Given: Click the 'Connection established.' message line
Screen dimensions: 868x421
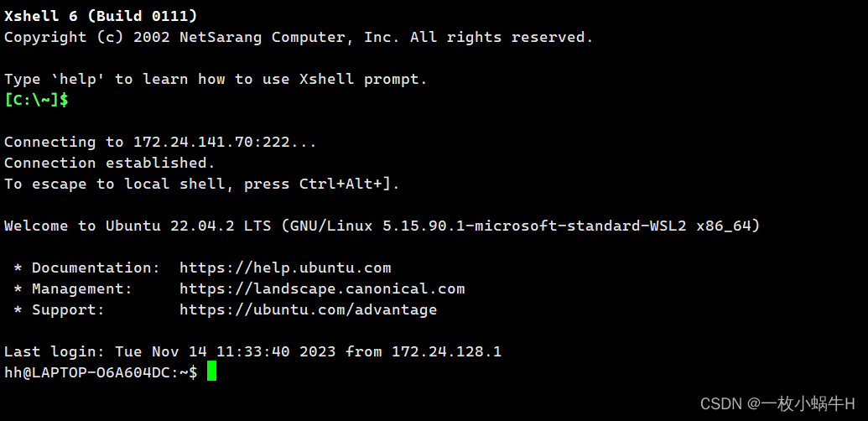Looking at the screenshot, I should (110, 164).
